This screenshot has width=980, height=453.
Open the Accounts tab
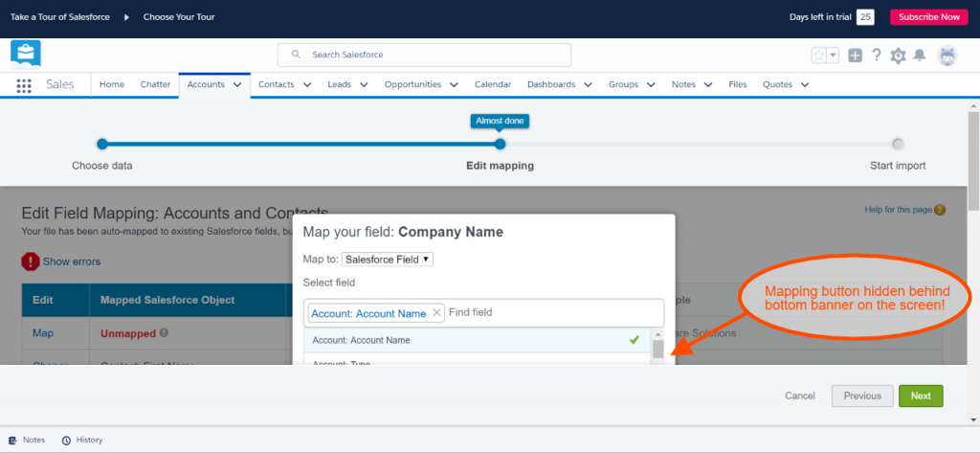click(x=206, y=84)
